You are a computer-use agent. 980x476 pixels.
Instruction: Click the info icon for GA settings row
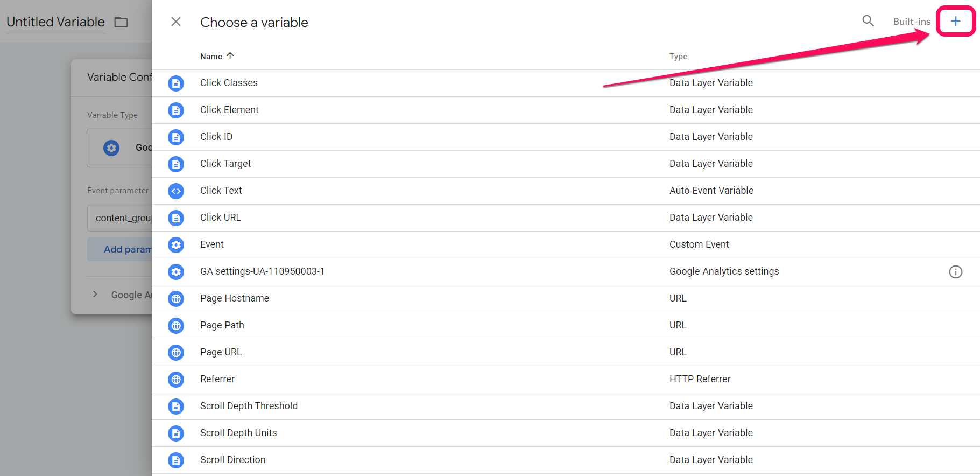(955, 272)
